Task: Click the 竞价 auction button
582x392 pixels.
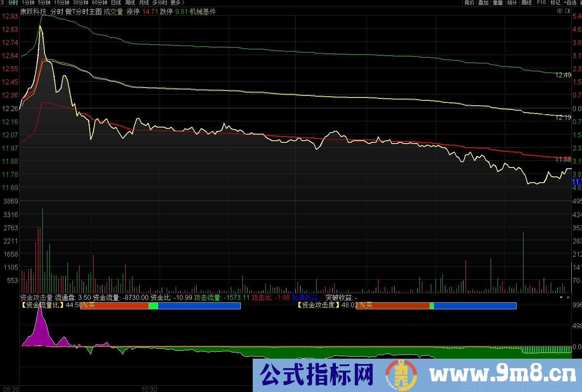Action: [x=469, y=3]
